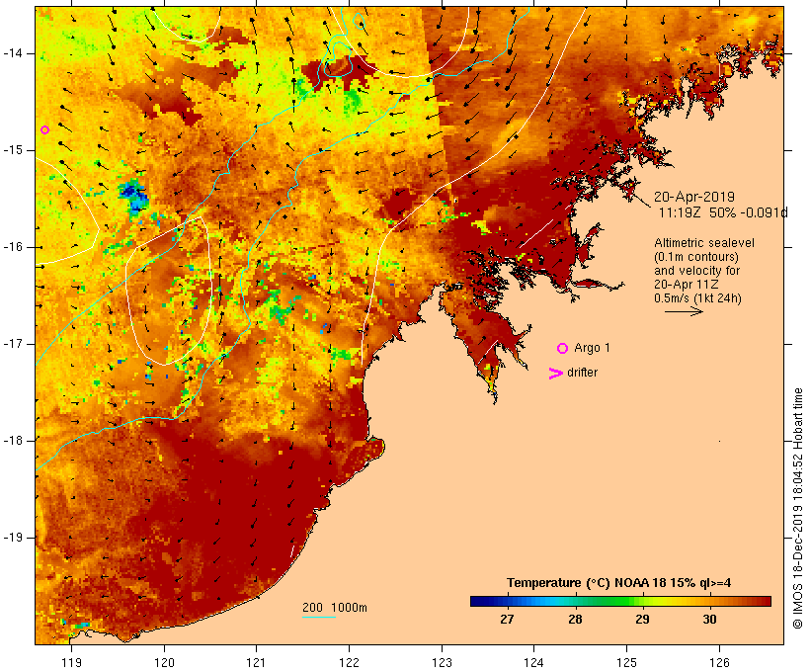
Task: Click the latitude axis label -15
Action: point(13,150)
